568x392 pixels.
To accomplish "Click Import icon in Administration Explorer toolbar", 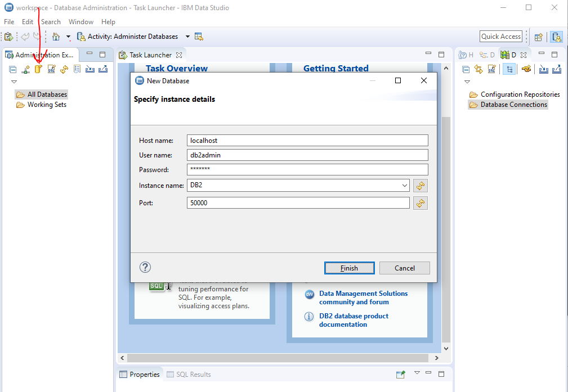I will point(90,69).
